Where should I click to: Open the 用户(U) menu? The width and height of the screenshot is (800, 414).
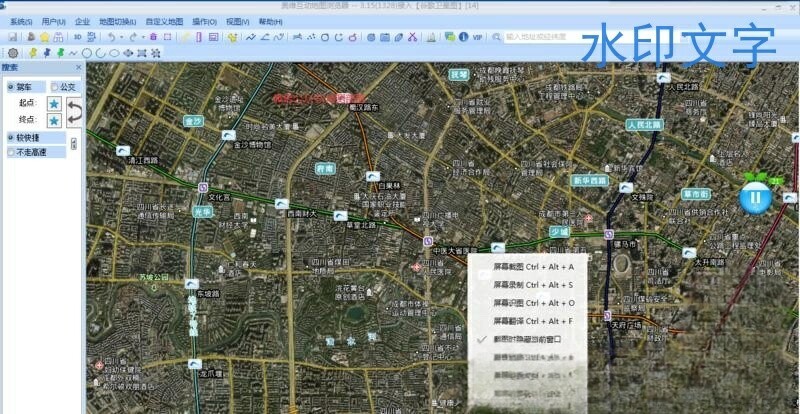coord(54,22)
